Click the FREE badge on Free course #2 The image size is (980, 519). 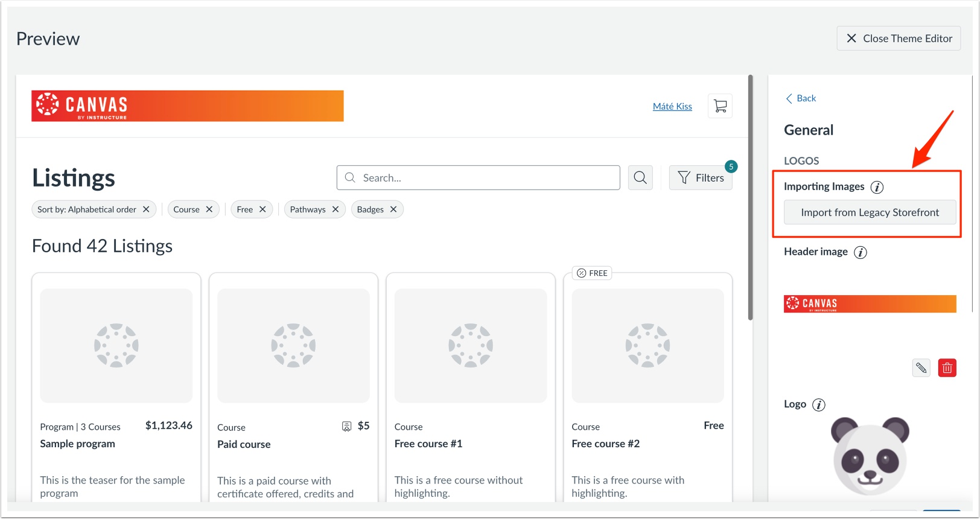point(592,273)
